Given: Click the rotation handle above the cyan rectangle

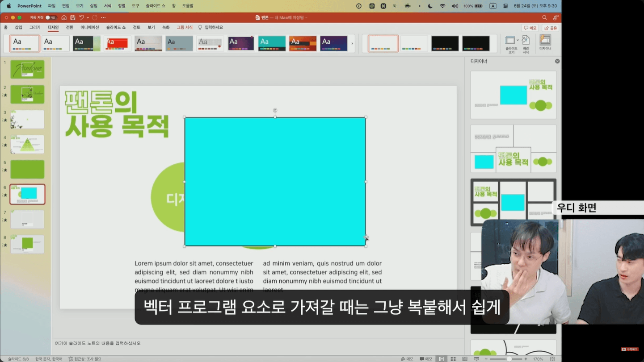Looking at the screenshot, I should tap(275, 110).
